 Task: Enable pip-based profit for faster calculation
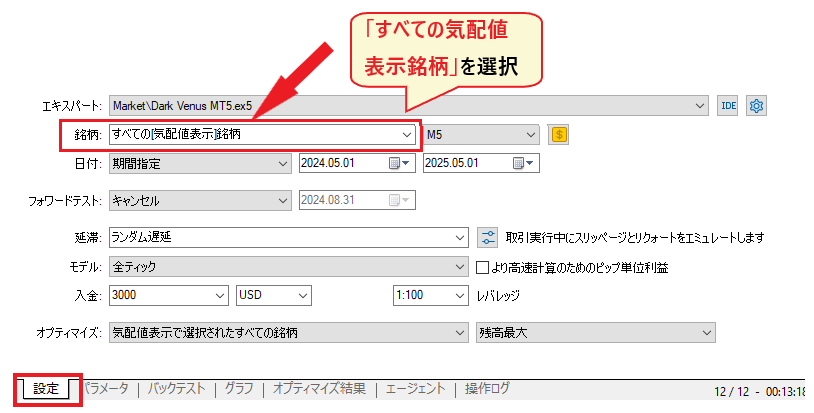click(x=483, y=267)
